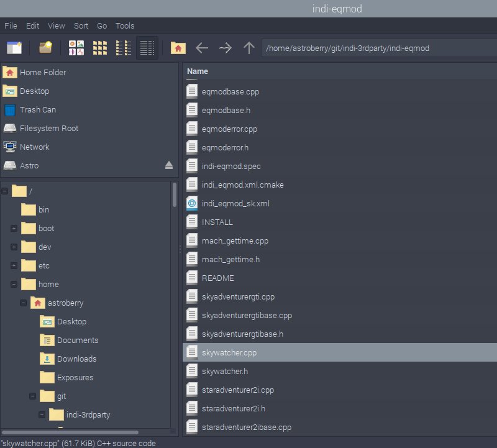Image resolution: width=497 pixels, height=448 pixels.
Task: Select bin folder in directory tree
Action: click(x=35, y=210)
